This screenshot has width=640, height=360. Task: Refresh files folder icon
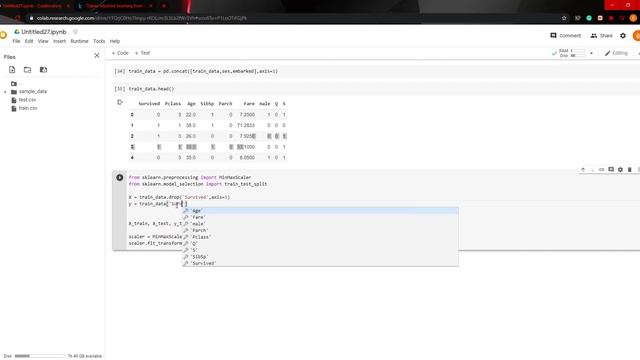point(27,70)
